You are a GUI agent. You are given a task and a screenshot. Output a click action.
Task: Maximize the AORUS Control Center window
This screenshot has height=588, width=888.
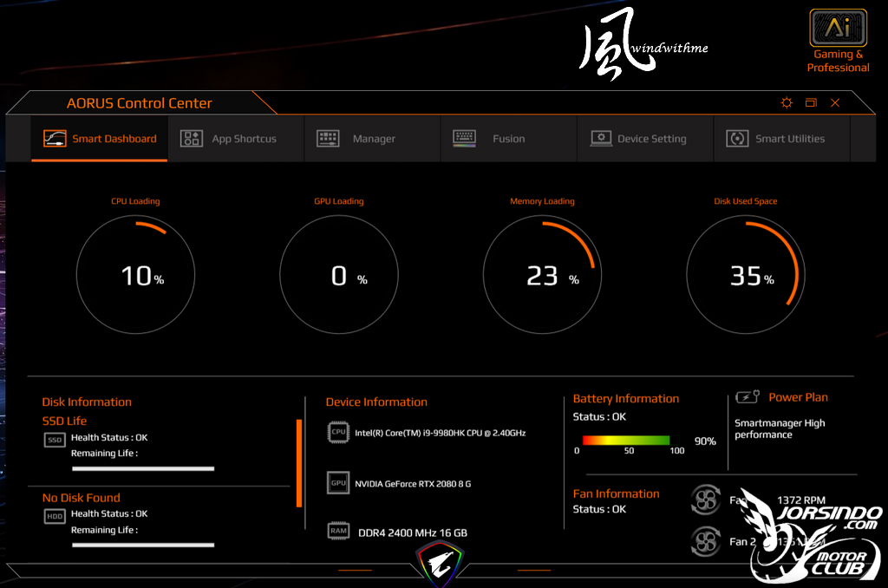click(811, 102)
